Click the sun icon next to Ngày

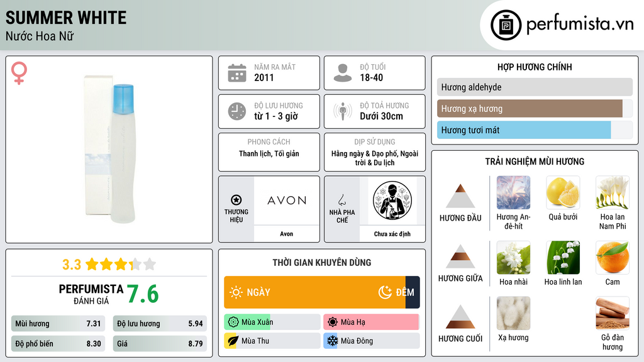click(x=236, y=292)
